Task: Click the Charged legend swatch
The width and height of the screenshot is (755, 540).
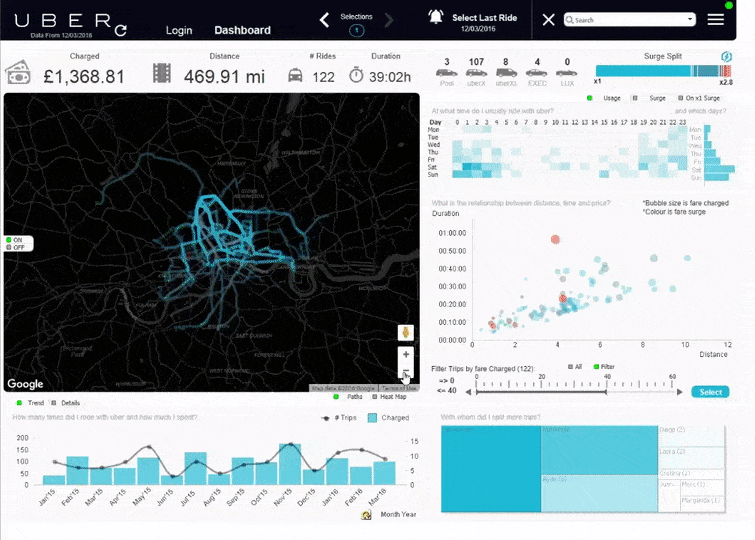Action: coord(372,418)
